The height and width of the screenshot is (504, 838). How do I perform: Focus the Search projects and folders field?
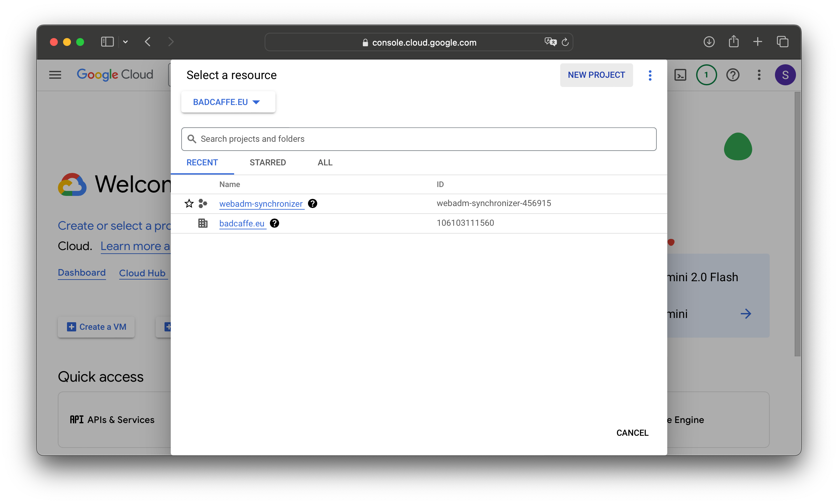pyautogui.click(x=419, y=139)
